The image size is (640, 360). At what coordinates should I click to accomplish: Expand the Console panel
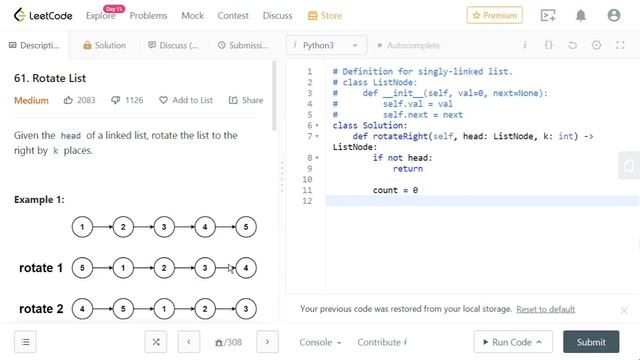click(320, 342)
